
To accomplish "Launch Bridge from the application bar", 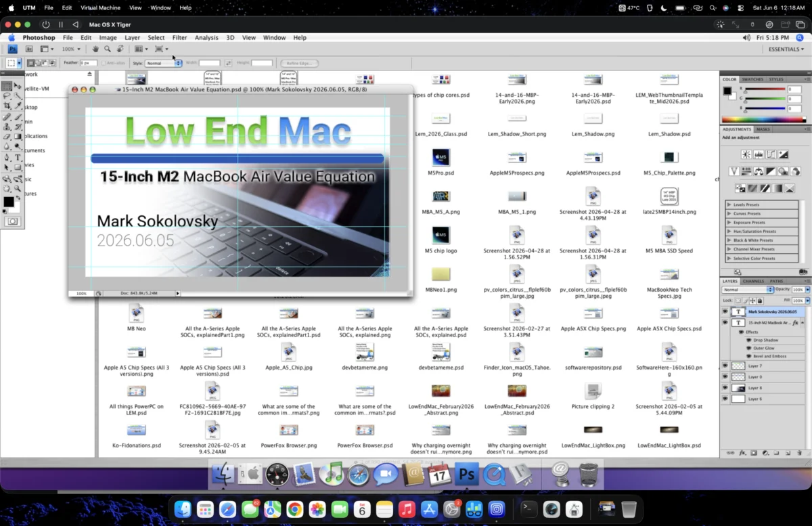I will tap(29, 49).
